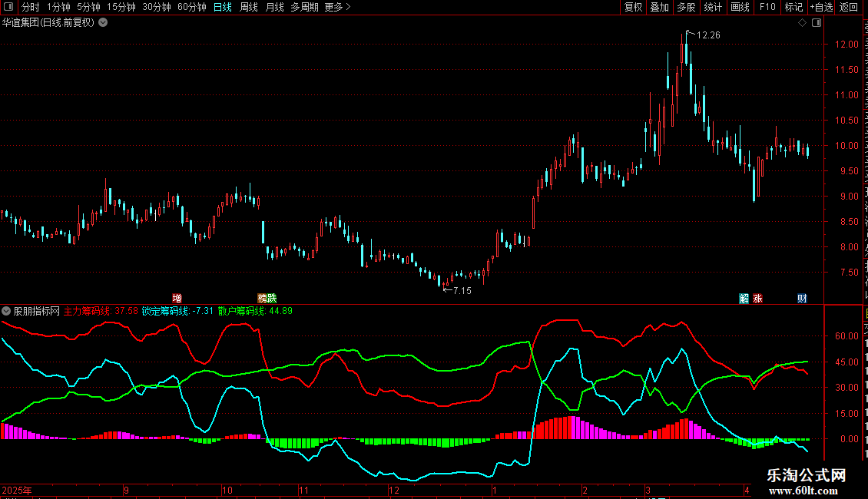Switch to 周线 weekly chart
Viewport: 868px width, 499px height.
(x=249, y=7)
